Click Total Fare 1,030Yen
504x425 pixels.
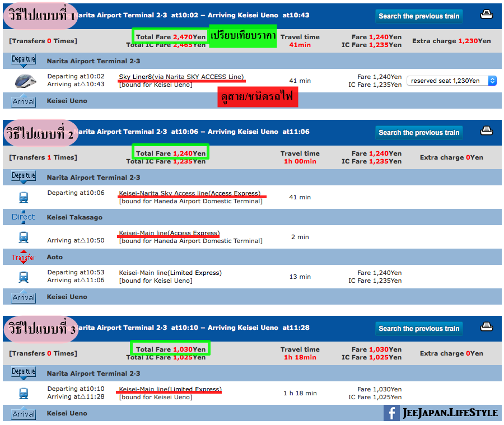171,349
